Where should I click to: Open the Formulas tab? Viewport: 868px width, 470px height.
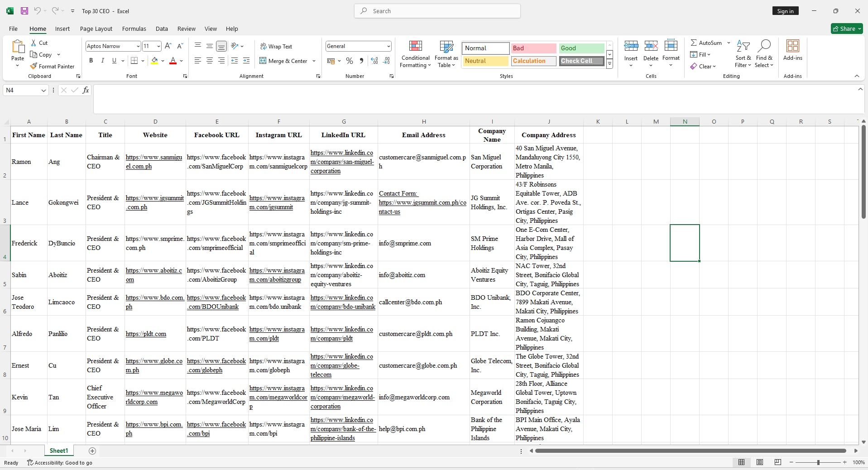click(x=134, y=29)
